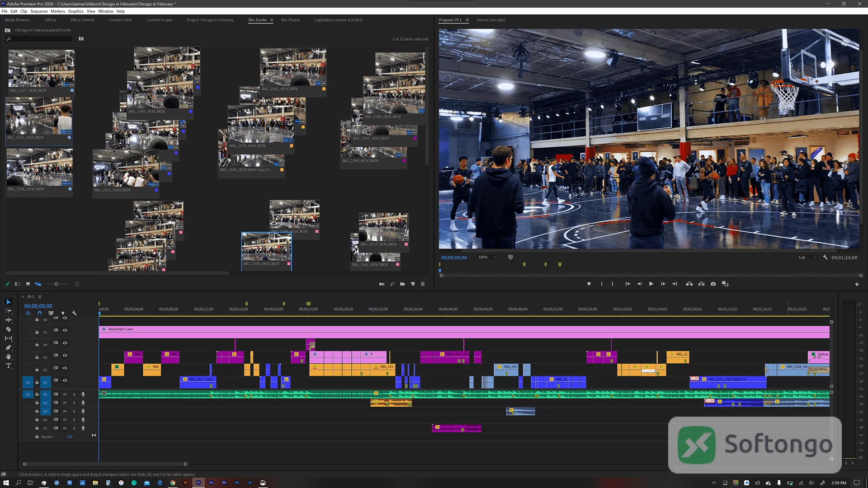Open Program: Pt 1 panel menu

coord(467,20)
